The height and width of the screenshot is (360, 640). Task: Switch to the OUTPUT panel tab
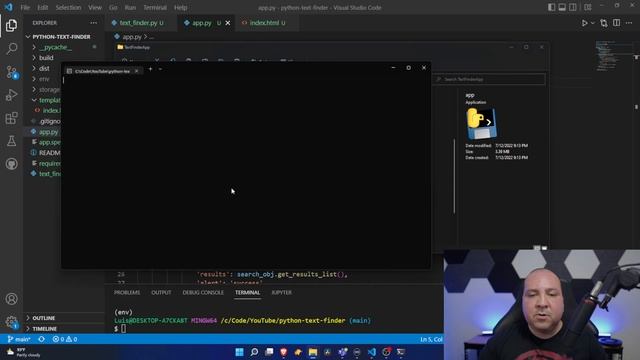[161, 293]
